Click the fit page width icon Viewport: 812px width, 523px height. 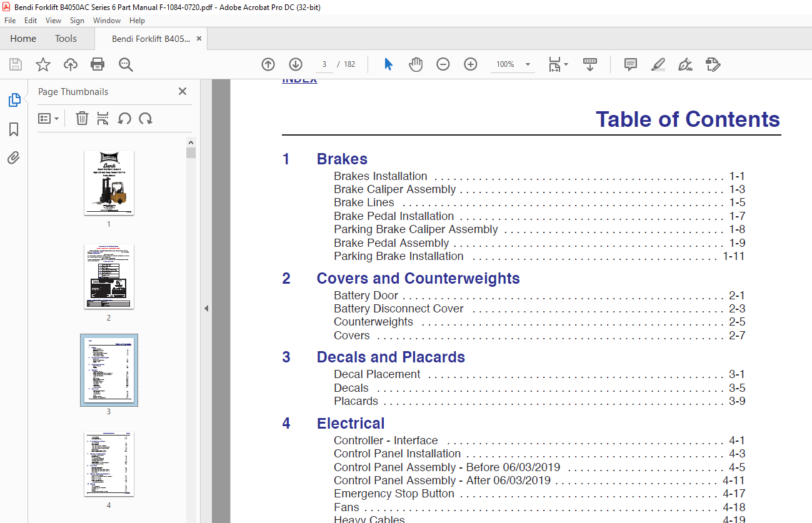coord(554,64)
